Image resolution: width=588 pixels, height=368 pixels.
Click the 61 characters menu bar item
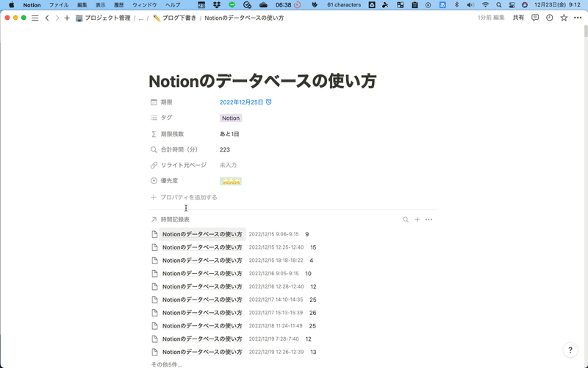[x=344, y=5]
